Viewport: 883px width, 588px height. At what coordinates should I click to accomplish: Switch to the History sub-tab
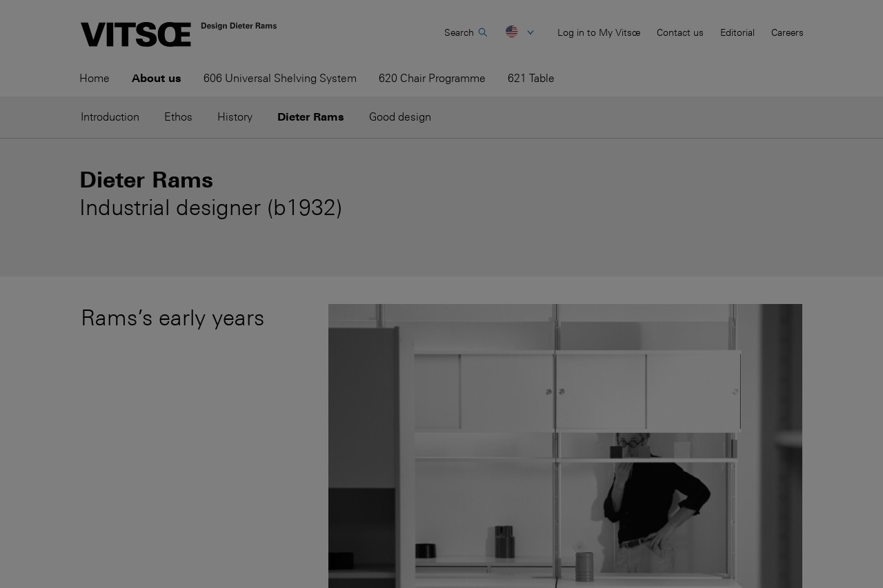pos(235,116)
